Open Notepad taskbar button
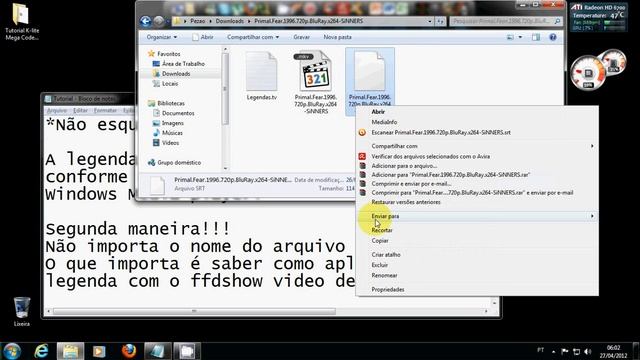 pyautogui.click(x=158, y=351)
